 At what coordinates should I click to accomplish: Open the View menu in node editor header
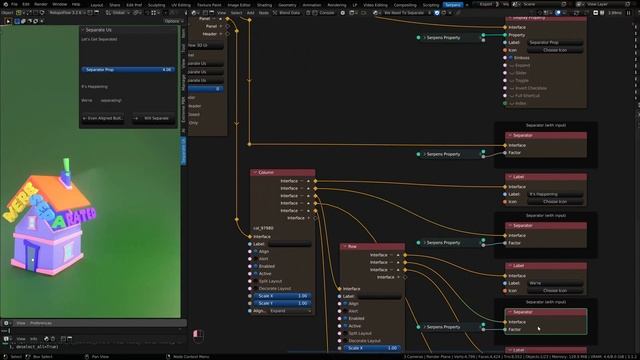[221, 13]
